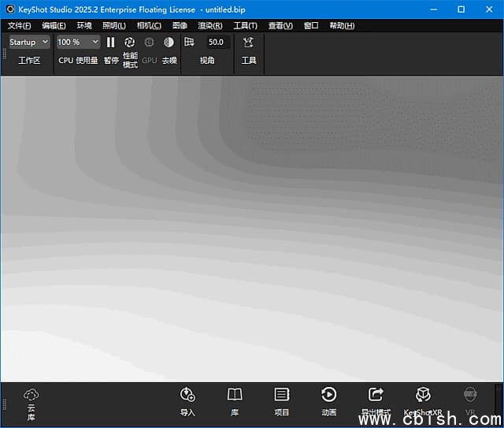Open the 查看(V) menu

[280, 26]
